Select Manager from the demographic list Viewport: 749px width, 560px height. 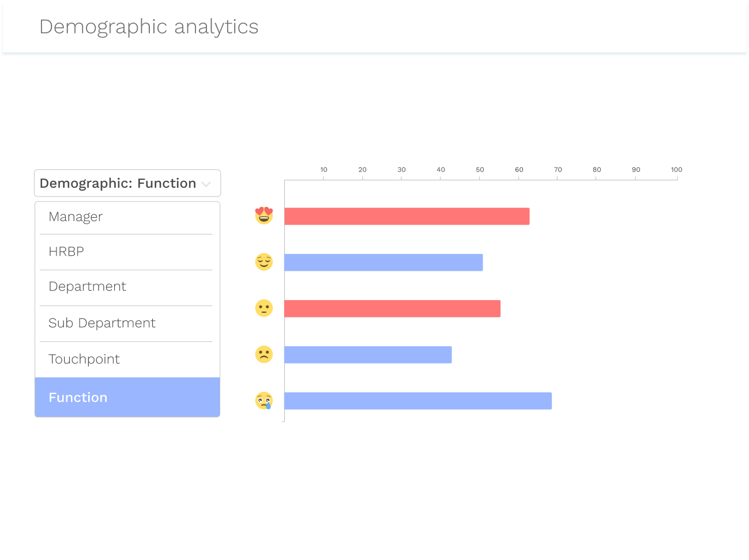tap(76, 217)
